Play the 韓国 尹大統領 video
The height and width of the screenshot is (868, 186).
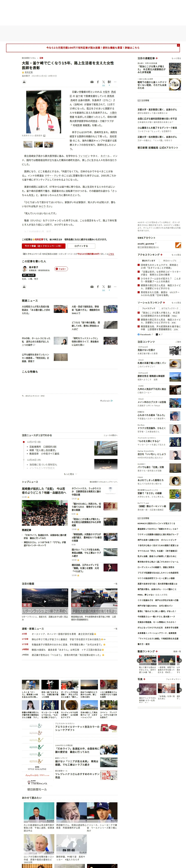[x=94, y=602]
